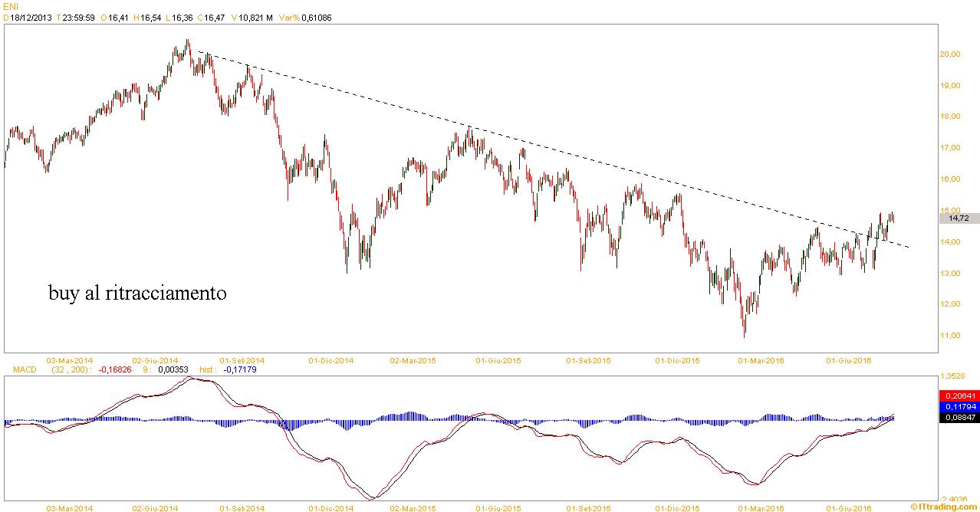Click the ENI ticker symbol label
Screen dimensions: 980x512
tap(11, 6)
